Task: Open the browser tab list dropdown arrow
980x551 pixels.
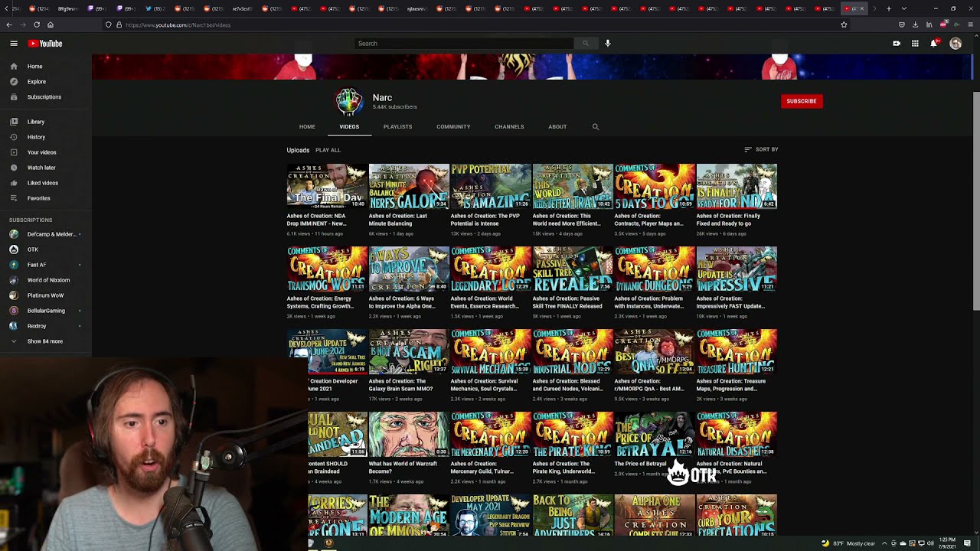Action: coord(904,8)
